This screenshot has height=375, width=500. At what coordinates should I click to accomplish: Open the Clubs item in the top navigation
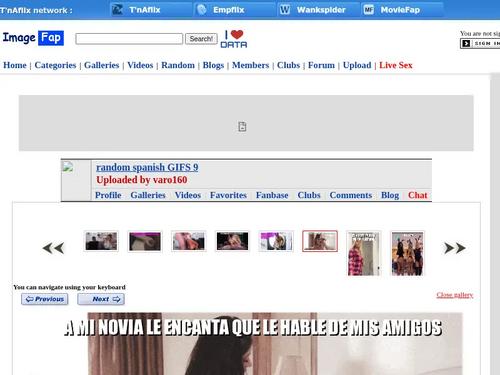tap(288, 65)
